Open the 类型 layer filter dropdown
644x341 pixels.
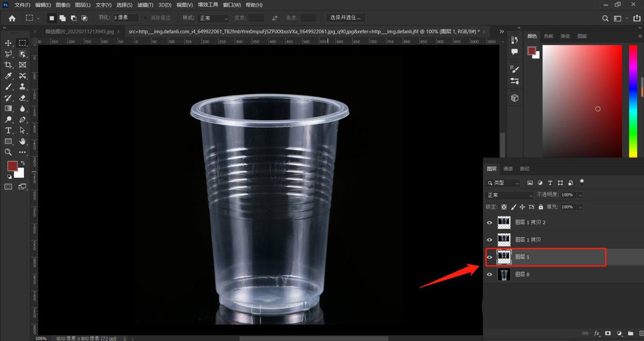point(503,183)
